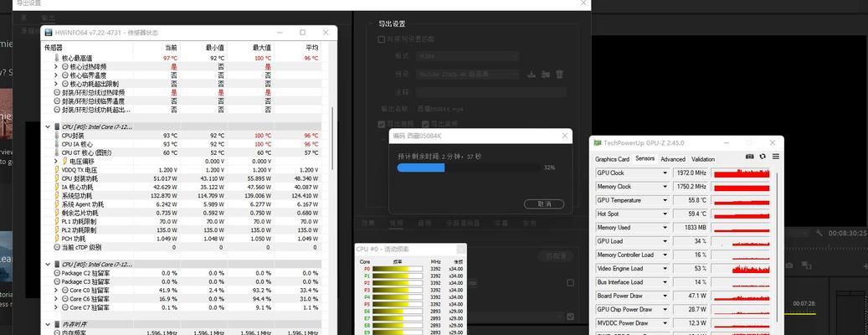
Task: Open GPU Clock sensor dropdown arrow
Action: [665, 173]
